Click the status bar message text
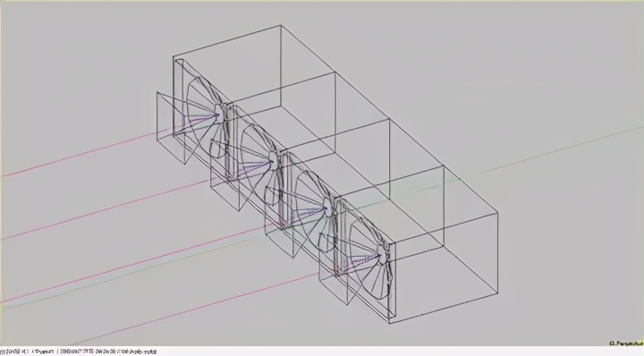 tap(78, 352)
